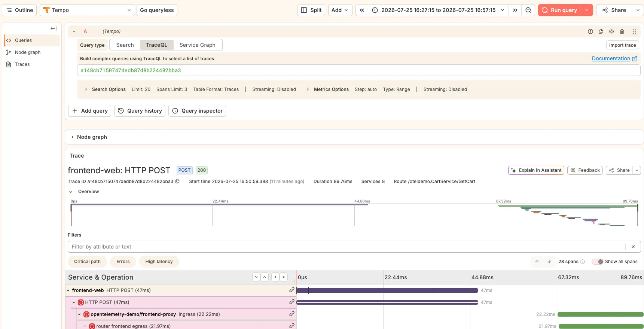Open span link for router frontend egress row

pyautogui.click(x=292, y=326)
